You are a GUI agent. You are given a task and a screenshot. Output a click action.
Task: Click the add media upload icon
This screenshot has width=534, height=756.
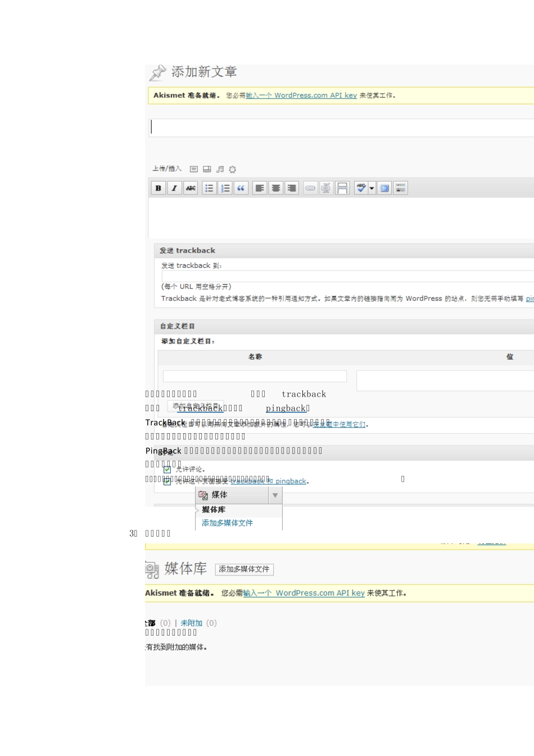pos(233,169)
